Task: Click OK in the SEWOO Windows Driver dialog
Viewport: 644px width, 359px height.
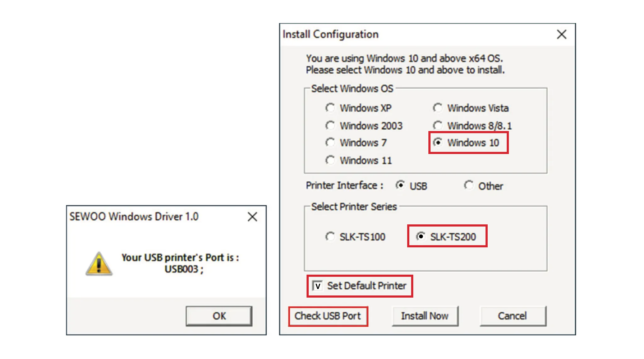Action: tap(219, 316)
